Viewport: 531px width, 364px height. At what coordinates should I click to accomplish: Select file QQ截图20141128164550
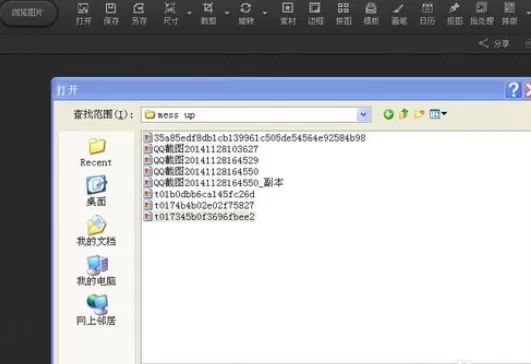click(x=201, y=171)
